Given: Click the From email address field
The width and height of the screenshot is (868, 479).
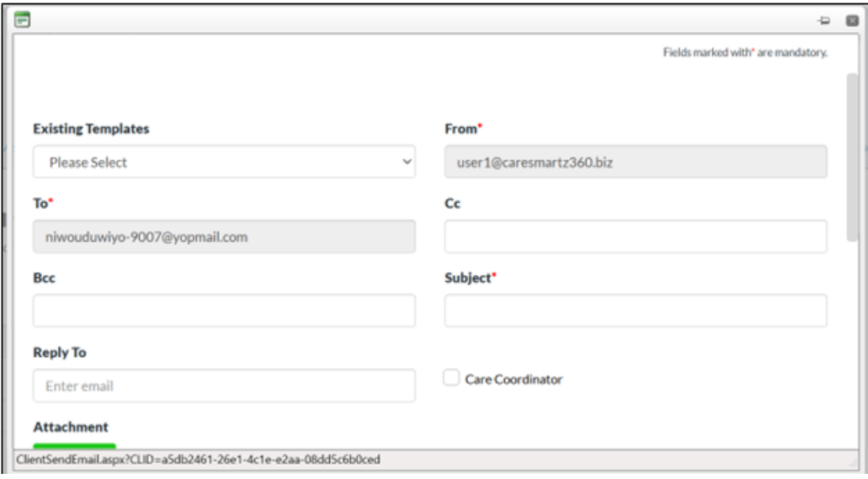Looking at the screenshot, I should (x=635, y=162).
